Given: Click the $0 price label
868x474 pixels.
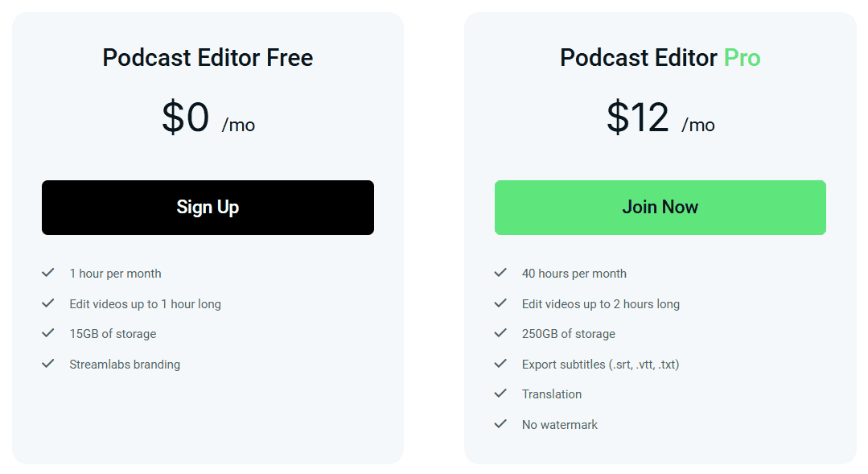Looking at the screenshot, I should click(184, 118).
